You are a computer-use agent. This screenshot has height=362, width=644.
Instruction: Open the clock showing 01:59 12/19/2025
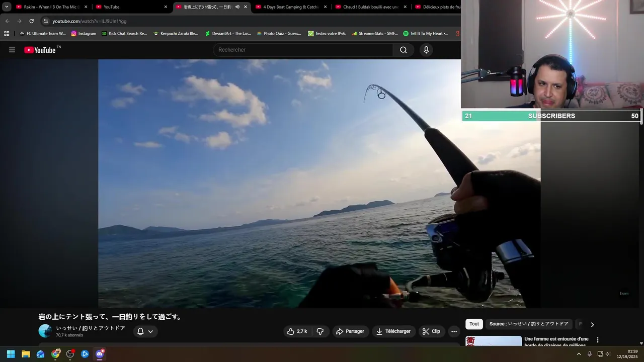(x=627, y=354)
